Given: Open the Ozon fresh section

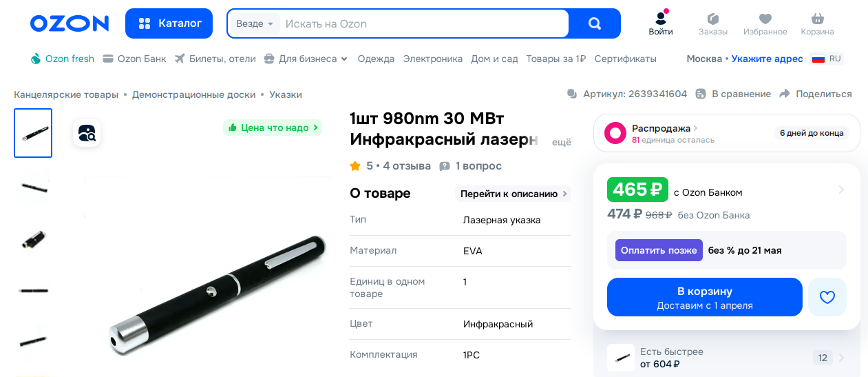Looking at the screenshot, I should [63, 59].
